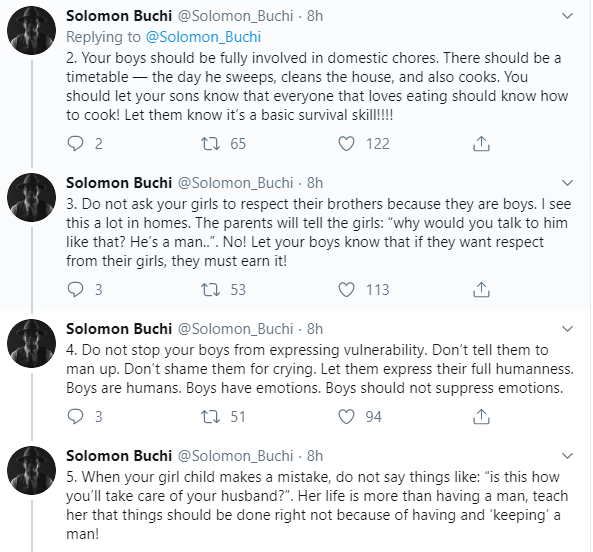Open the options caret on tweet 4

[x=567, y=329]
